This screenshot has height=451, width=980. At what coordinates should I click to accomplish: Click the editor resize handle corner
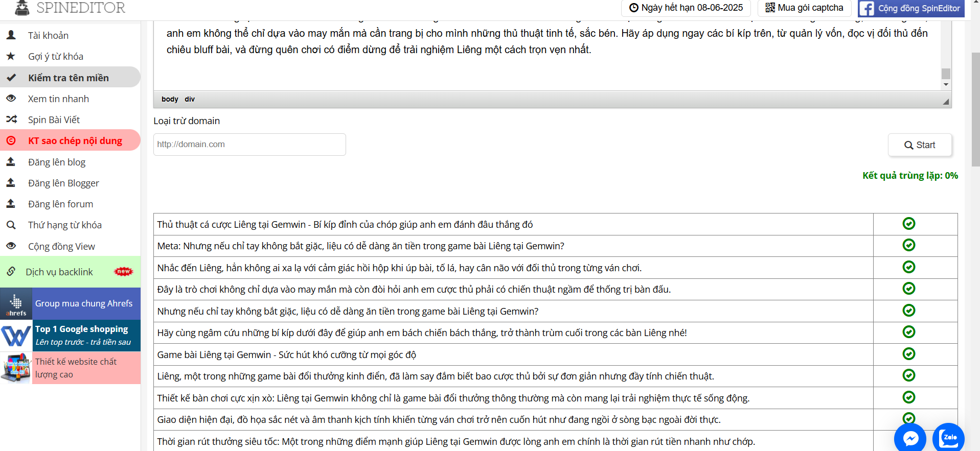[x=946, y=102]
